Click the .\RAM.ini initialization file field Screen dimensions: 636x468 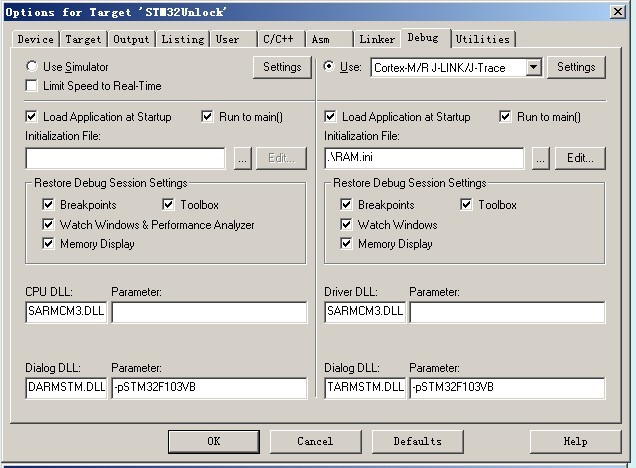pos(424,158)
